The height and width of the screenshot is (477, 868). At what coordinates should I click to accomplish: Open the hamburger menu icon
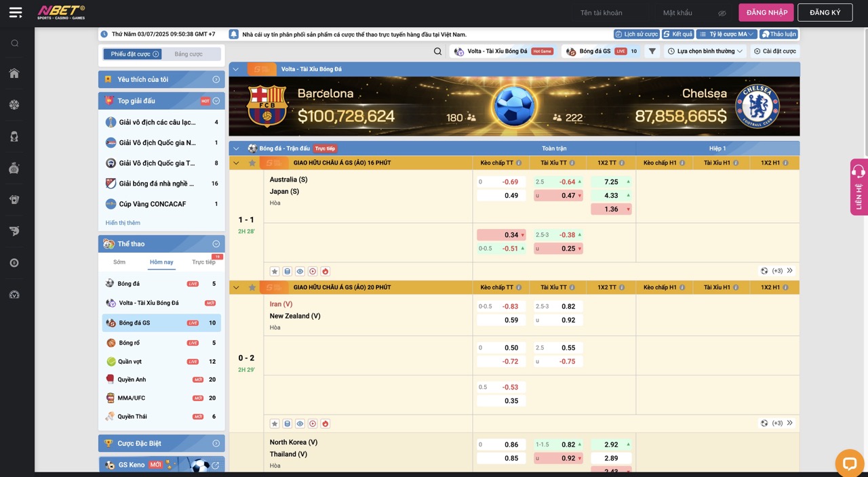(x=15, y=12)
